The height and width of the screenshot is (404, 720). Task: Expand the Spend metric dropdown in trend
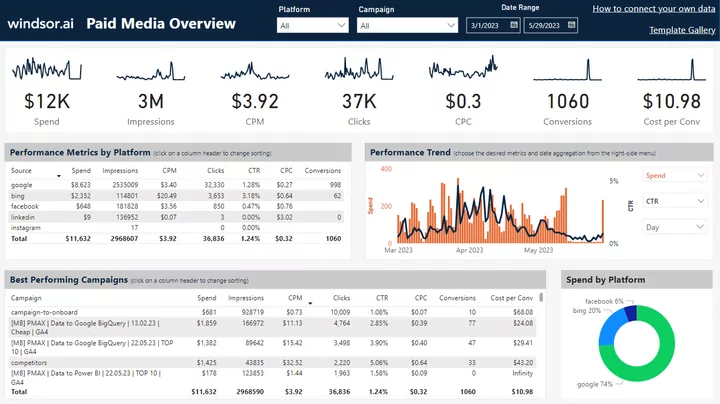[x=674, y=175]
